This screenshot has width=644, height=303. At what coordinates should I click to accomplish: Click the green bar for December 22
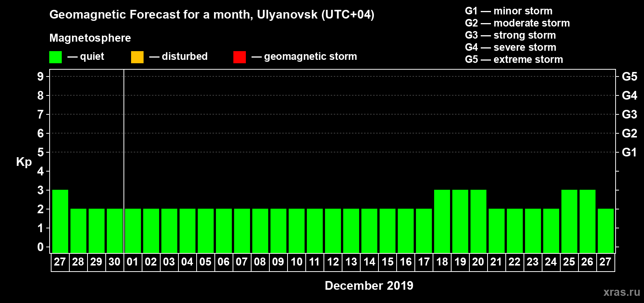click(515, 231)
